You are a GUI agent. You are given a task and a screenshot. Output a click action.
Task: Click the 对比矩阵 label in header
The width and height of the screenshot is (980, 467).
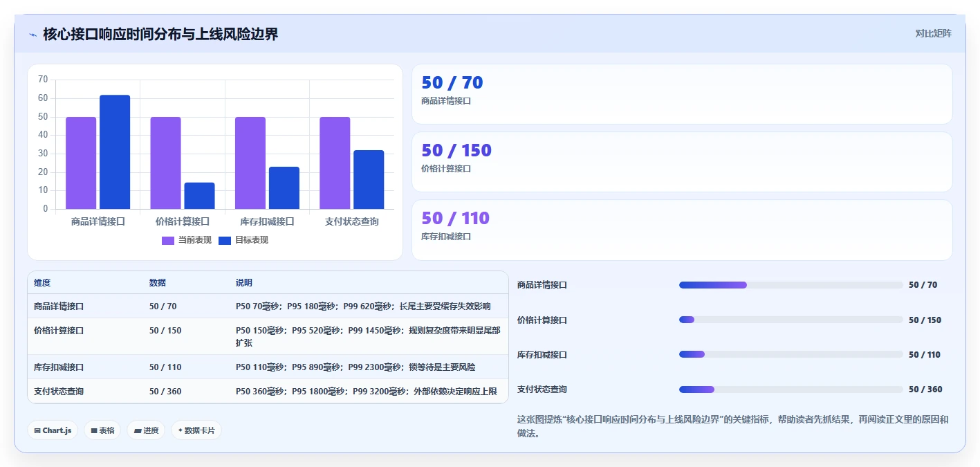[x=933, y=33]
